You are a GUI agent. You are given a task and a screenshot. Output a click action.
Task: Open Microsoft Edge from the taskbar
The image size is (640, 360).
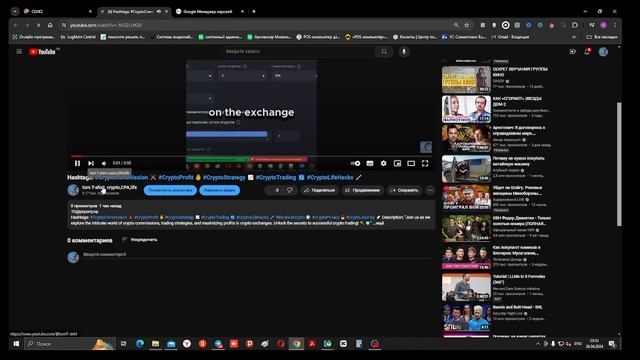(x=140, y=344)
